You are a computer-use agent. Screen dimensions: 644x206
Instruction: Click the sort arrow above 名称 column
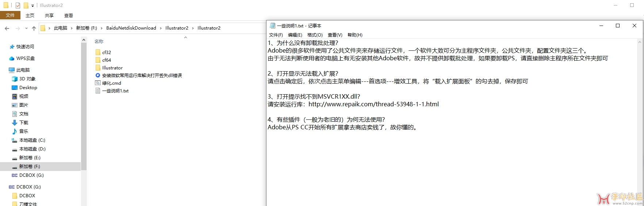pyautogui.click(x=185, y=37)
